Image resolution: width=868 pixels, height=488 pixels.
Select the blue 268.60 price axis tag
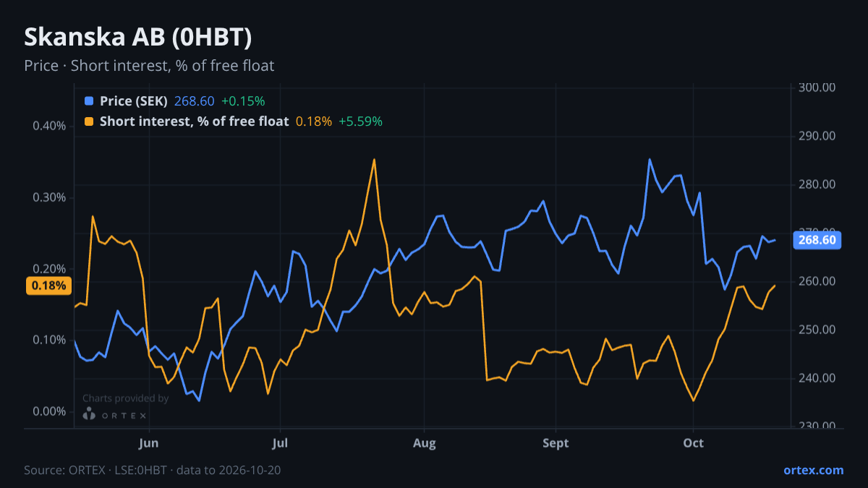(817, 240)
